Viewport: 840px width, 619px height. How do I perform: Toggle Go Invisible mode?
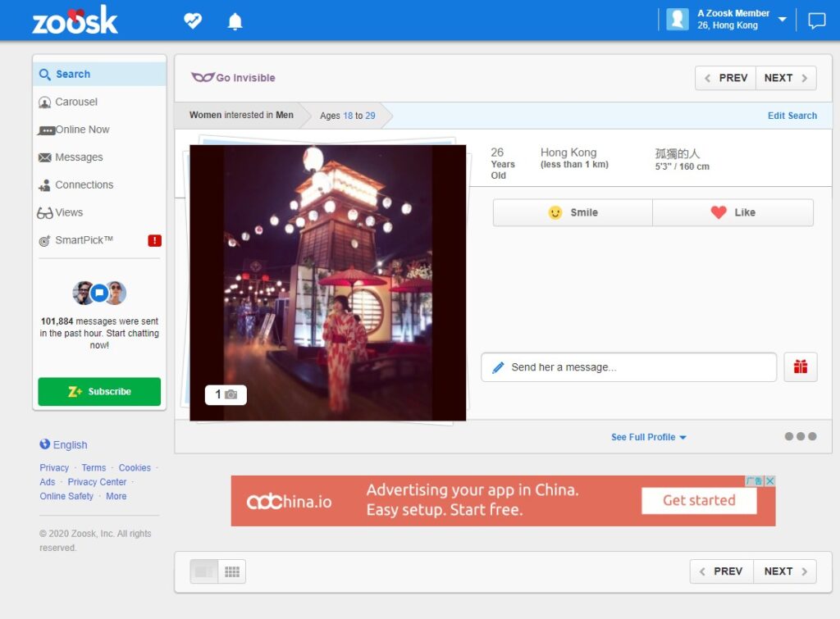point(232,77)
